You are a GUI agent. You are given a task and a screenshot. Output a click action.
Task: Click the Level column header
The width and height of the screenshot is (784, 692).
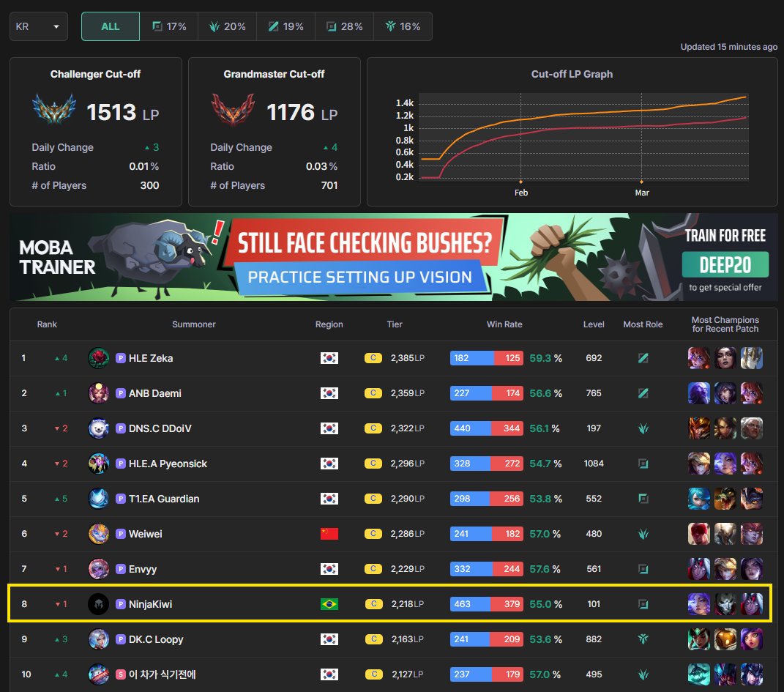pos(594,324)
